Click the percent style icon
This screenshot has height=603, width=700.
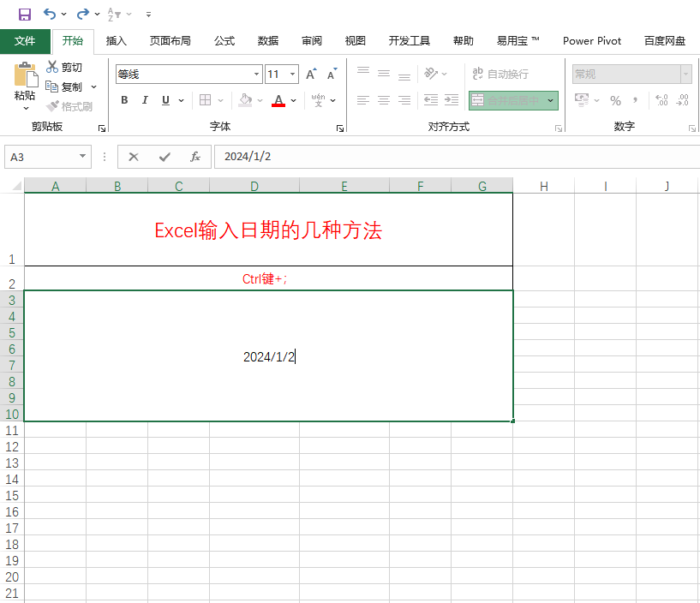[x=616, y=101]
